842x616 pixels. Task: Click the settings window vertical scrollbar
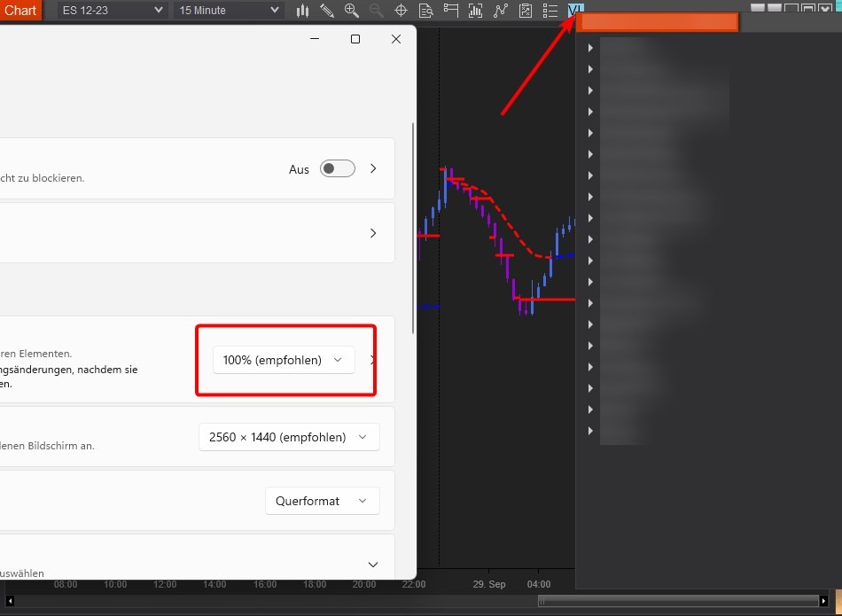click(x=413, y=228)
